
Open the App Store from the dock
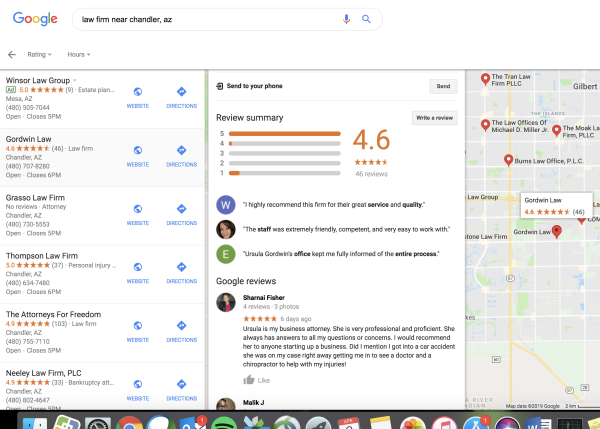click(476, 423)
